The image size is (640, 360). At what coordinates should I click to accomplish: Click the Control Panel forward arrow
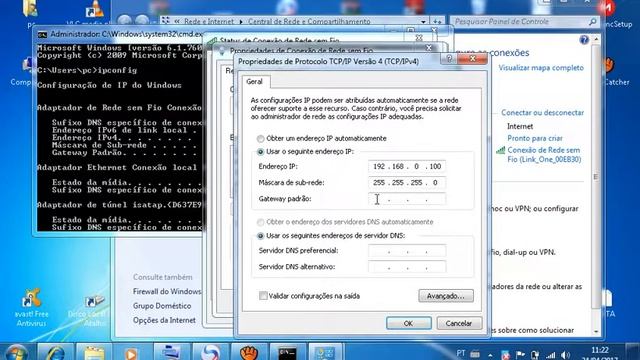[x=142, y=21]
